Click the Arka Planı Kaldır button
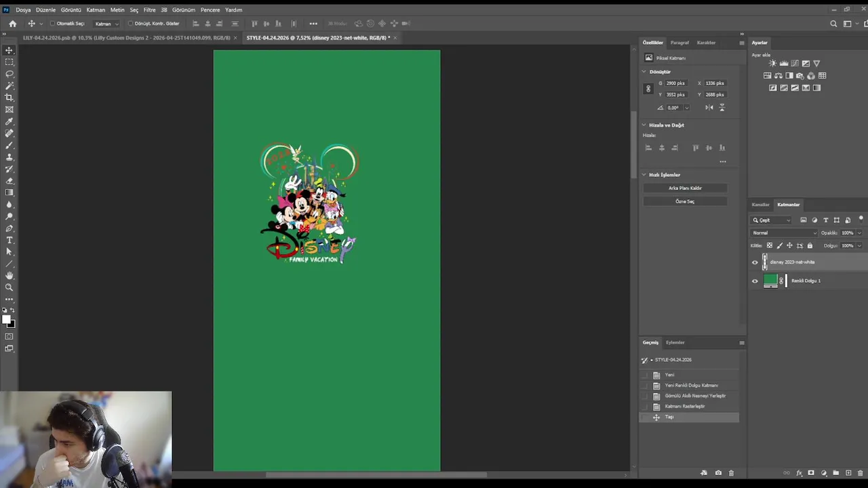 click(x=685, y=188)
